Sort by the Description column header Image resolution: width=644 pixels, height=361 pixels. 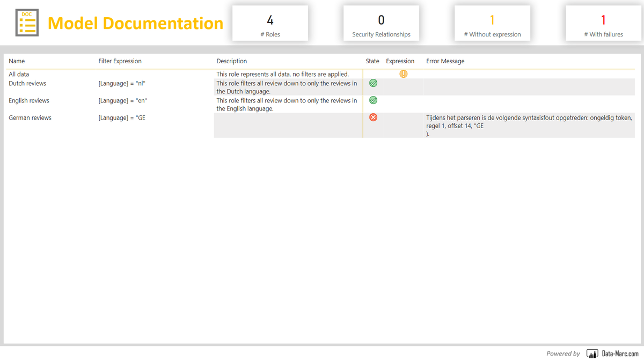(232, 61)
